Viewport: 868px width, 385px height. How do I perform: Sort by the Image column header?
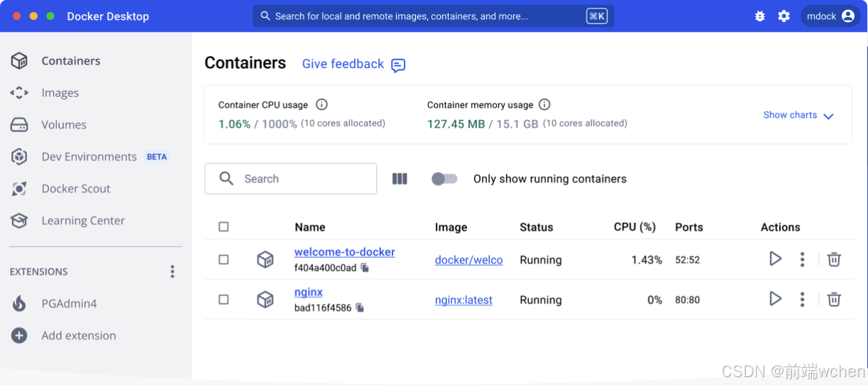click(451, 227)
